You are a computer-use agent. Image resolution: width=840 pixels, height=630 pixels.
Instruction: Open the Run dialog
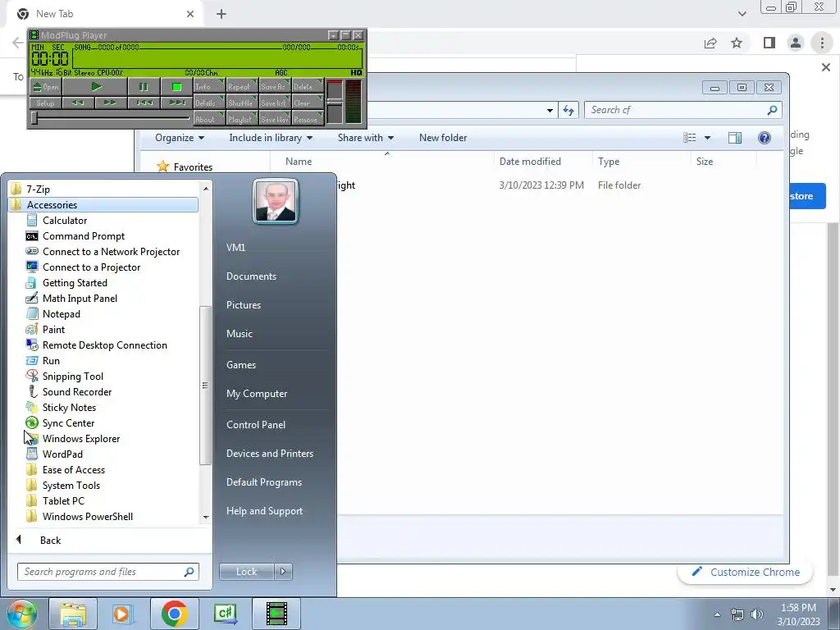coord(51,360)
